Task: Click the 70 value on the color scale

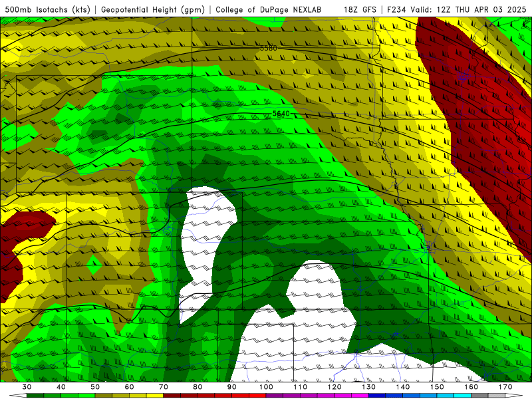Action: tap(164, 387)
